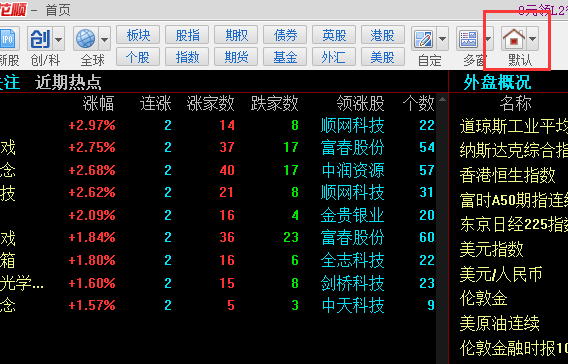Viewport: 568px width, 364px height.
Task: Expand the 默认 dropdown arrow
Action: tap(532, 39)
